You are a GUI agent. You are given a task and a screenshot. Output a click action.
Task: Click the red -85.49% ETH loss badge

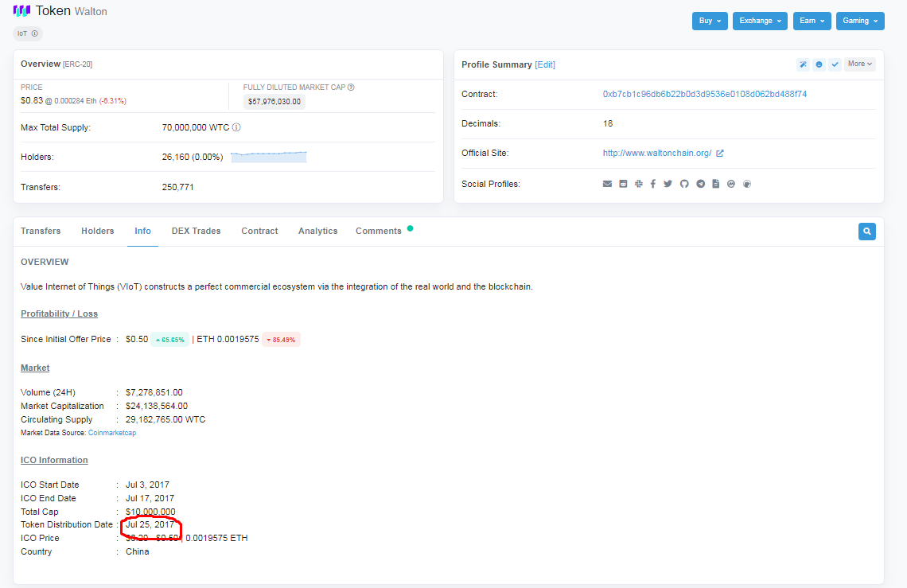[281, 340]
